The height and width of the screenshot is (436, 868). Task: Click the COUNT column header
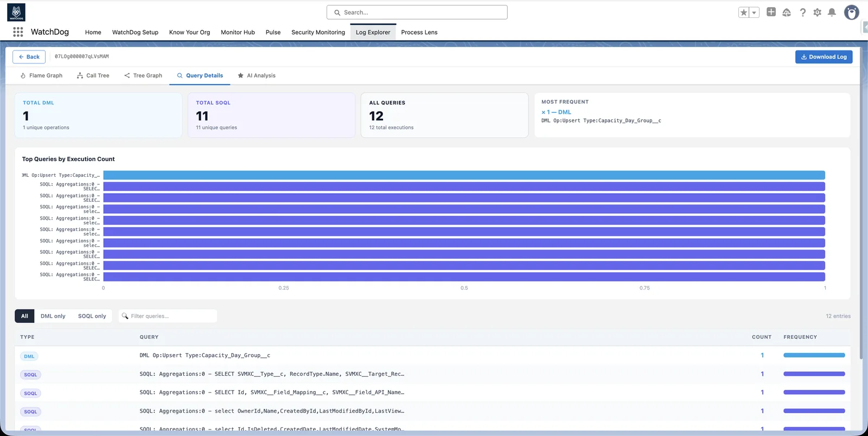[762, 337]
